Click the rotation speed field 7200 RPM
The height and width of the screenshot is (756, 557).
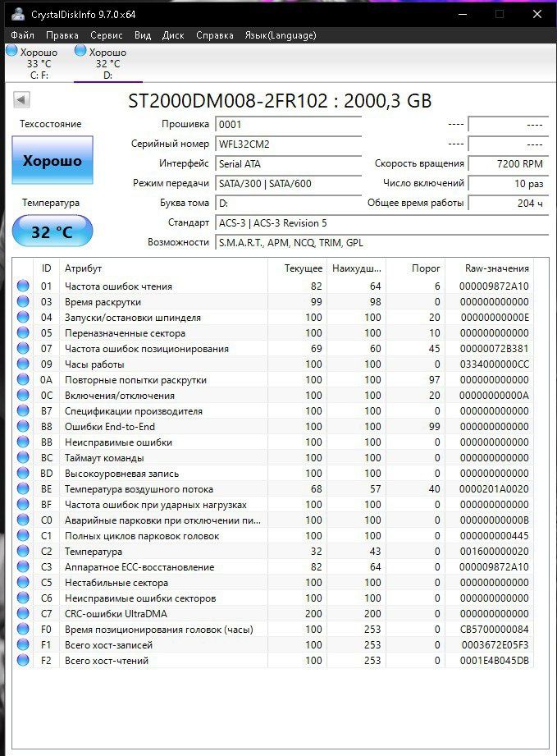tap(509, 164)
